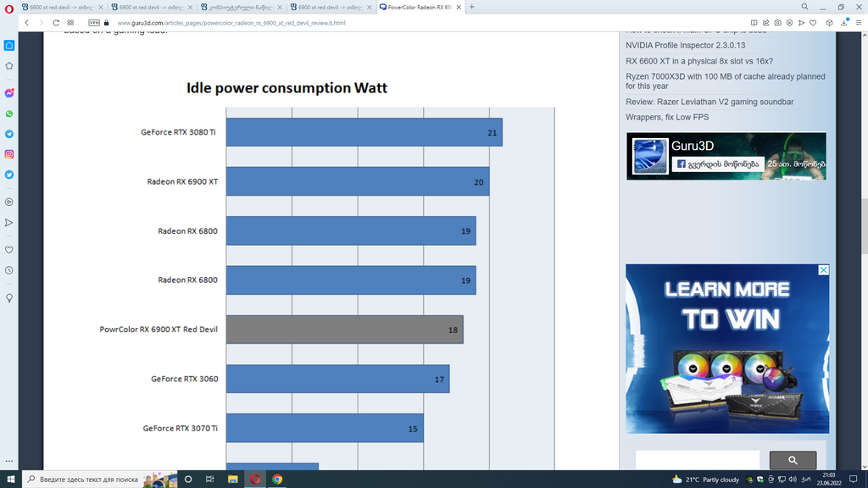Open a new tab with plus button
This screenshot has width=868, height=488.
click(471, 7)
